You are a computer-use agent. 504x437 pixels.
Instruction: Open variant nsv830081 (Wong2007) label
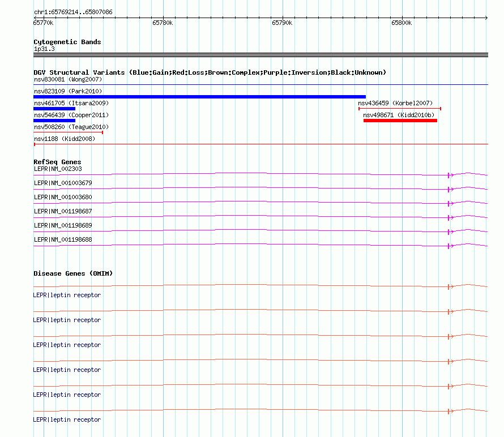click(68, 79)
